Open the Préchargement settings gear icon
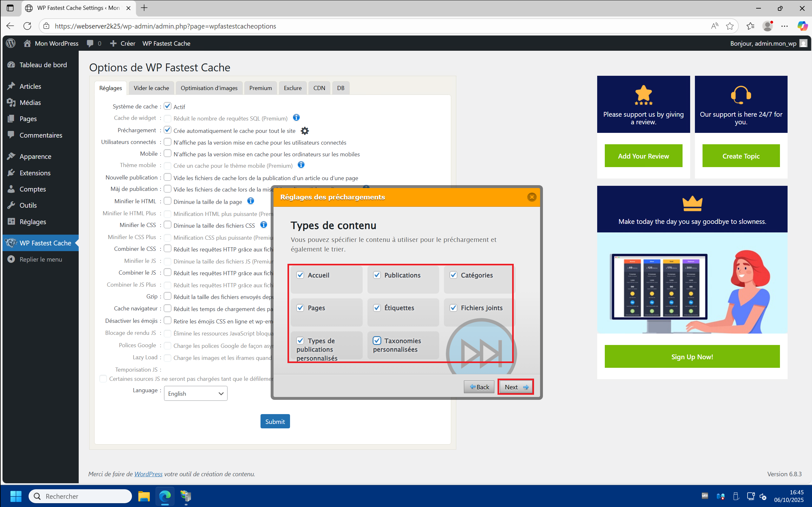 [304, 131]
